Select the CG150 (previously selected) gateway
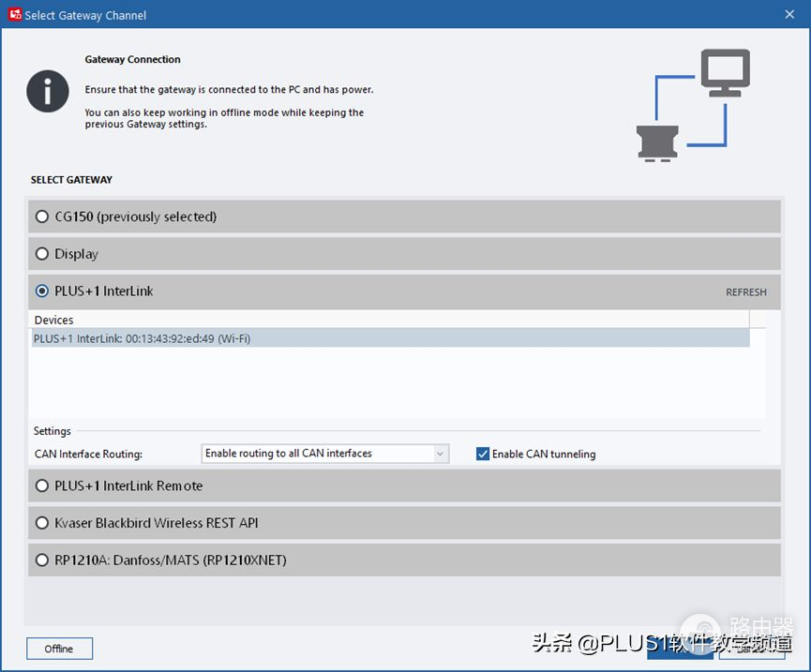This screenshot has width=811, height=672. [404, 217]
